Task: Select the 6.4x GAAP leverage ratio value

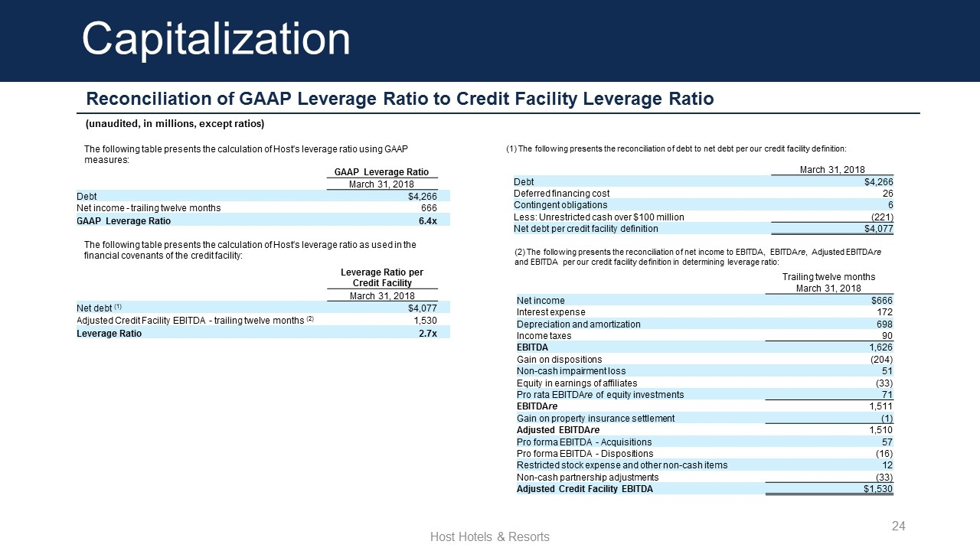Action: pyautogui.click(x=426, y=220)
